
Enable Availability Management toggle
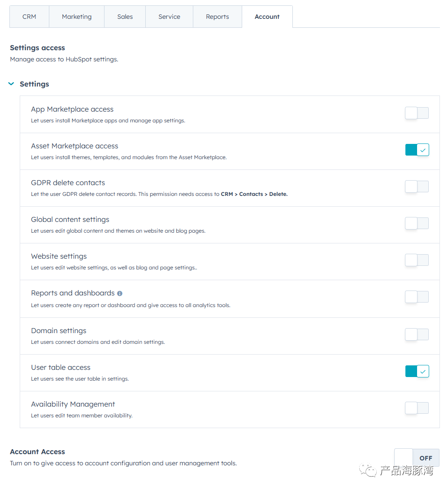point(417,408)
